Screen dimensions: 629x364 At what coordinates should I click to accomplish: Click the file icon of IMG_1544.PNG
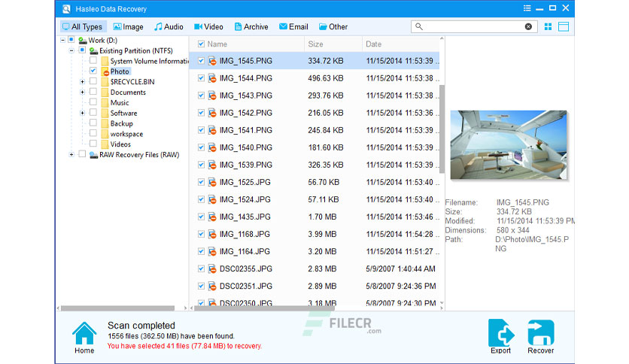[x=212, y=78]
